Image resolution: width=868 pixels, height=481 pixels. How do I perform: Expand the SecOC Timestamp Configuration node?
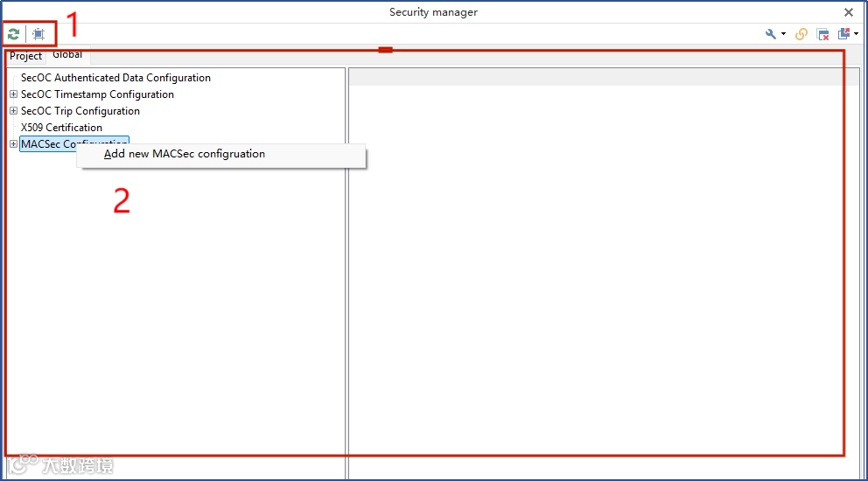coord(13,94)
